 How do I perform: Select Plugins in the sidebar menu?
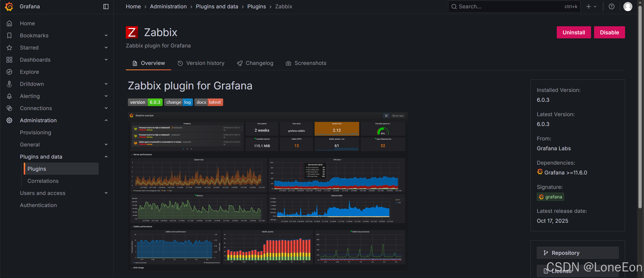coord(61,169)
